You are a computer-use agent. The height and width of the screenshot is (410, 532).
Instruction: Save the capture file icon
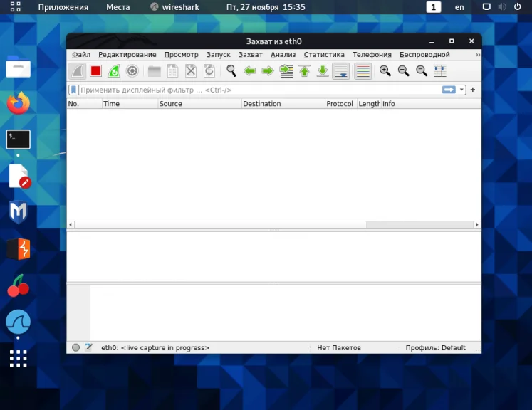(172, 71)
